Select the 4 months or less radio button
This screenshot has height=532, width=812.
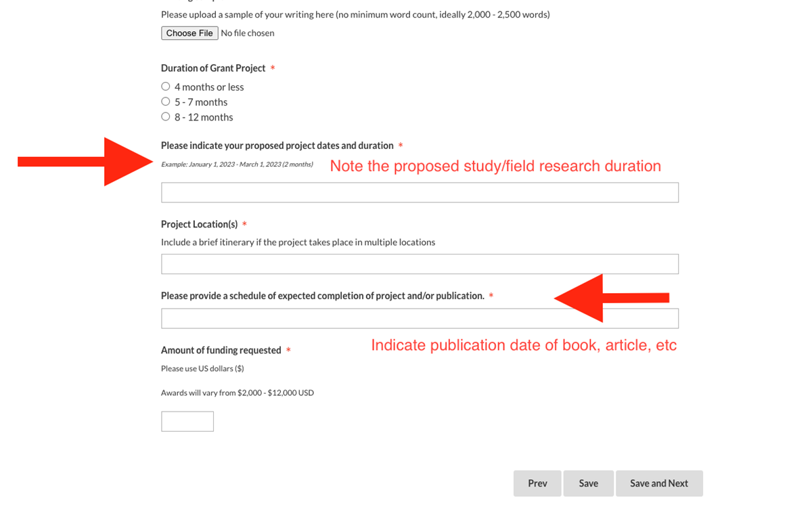[166, 87]
